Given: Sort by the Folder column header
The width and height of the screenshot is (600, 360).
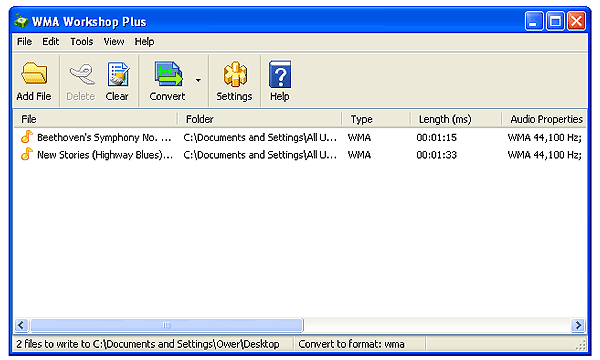Looking at the screenshot, I should [x=260, y=119].
